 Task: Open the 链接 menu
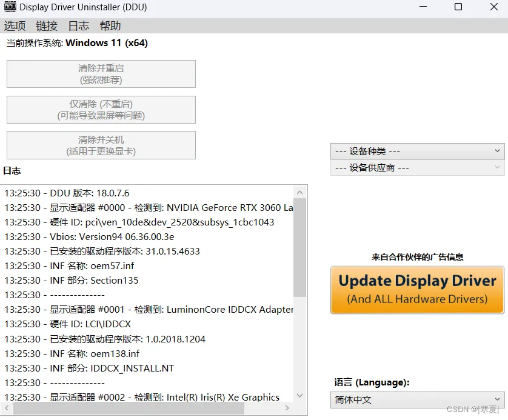47,26
